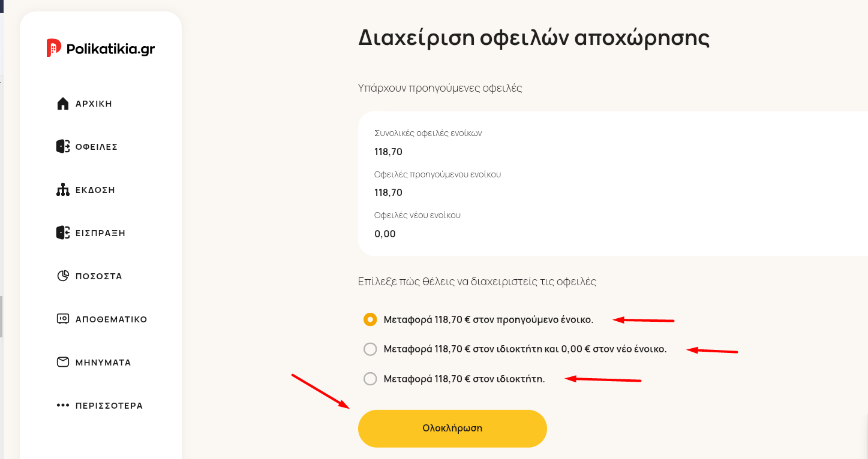The width and height of the screenshot is (868, 459).
Task: Click the option text 'Μεταφορά 118,70 € στον ιδιοκτήτη.'
Action: coord(464,379)
